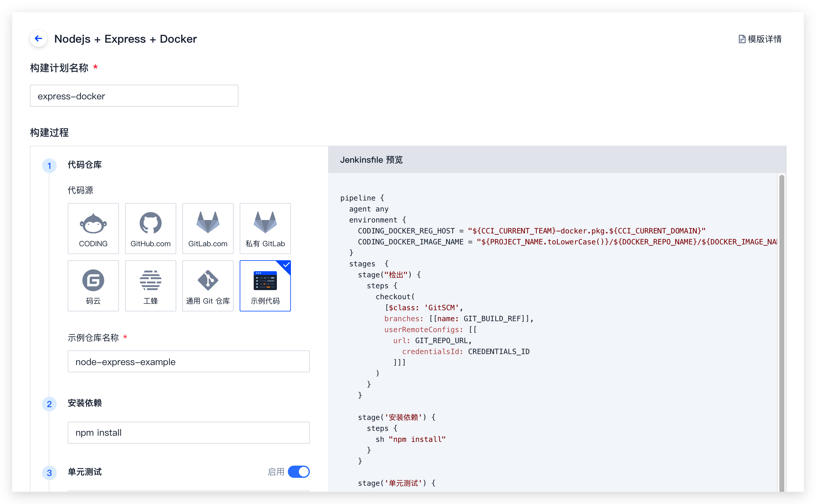
Task: Edit the build plan name field express-docker
Action: pyautogui.click(x=134, y=96)
